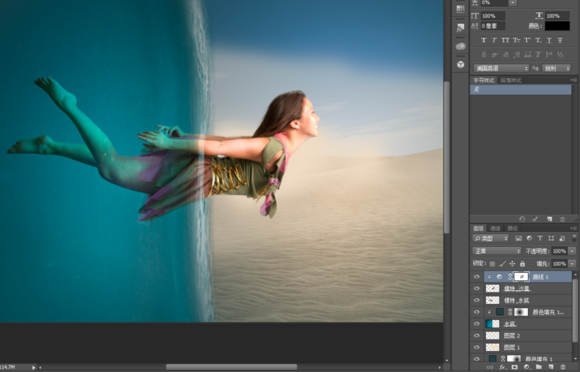This screenshot has width=580, height=372.
Task: Redefine character style checkmark icon
Action: pyautogui.click(x=535, y=219)
